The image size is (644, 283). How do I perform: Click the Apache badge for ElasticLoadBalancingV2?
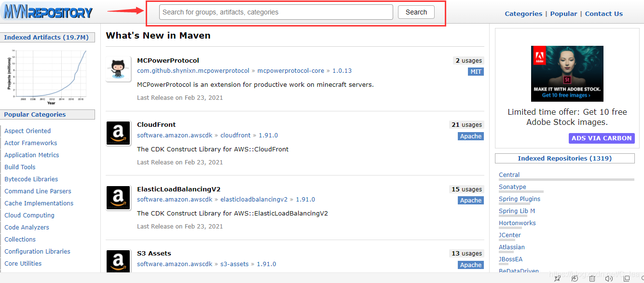coord(471,201)
